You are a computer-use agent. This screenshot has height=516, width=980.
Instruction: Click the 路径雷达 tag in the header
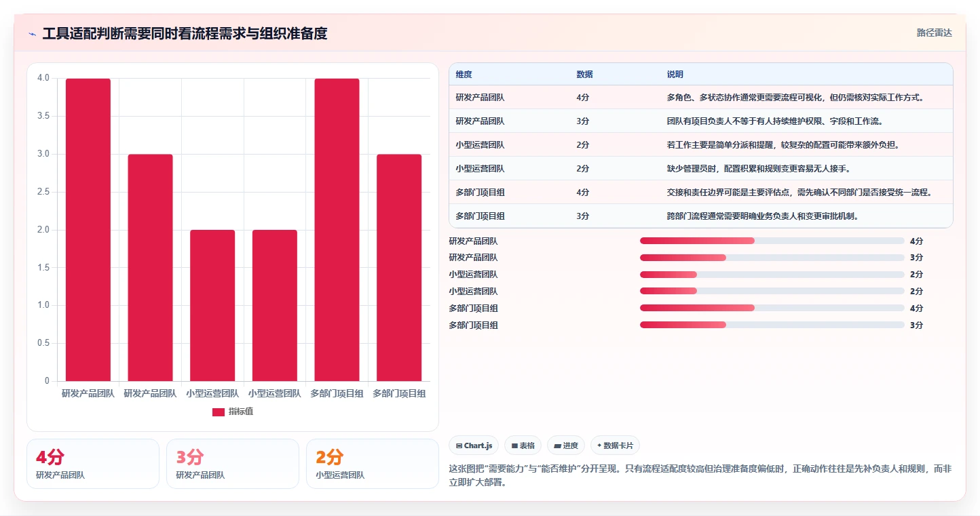tap(934, 33)
